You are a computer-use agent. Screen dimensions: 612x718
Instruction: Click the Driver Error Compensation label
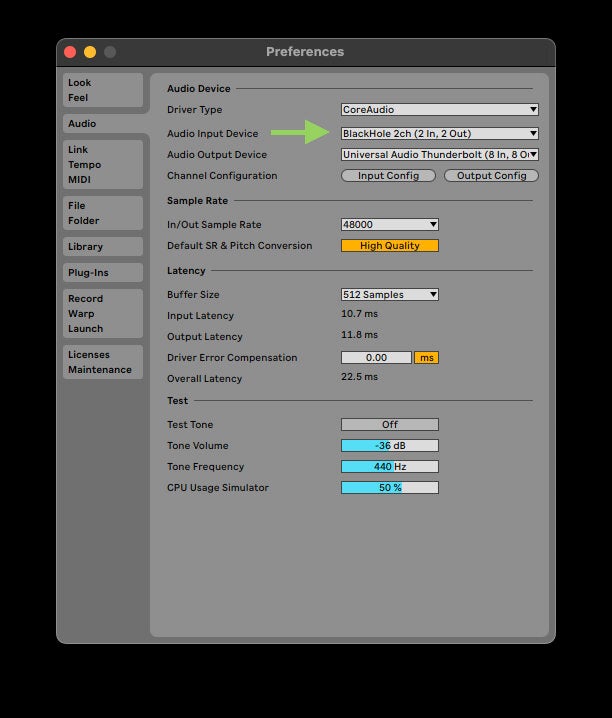[x=232, y=358]
